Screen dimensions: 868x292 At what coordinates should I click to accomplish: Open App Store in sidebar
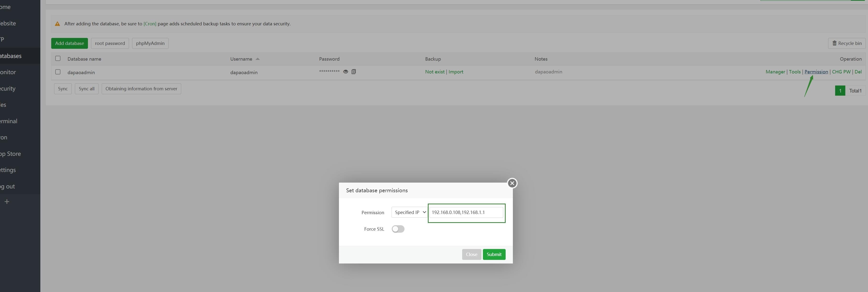pyautogui.click(x=11, y=154)
